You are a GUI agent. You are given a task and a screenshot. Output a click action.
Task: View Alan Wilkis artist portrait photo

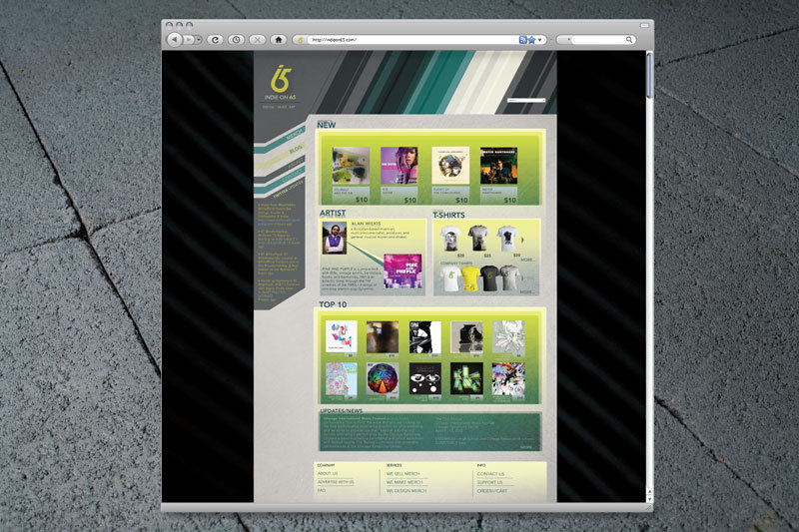point(335,239)
